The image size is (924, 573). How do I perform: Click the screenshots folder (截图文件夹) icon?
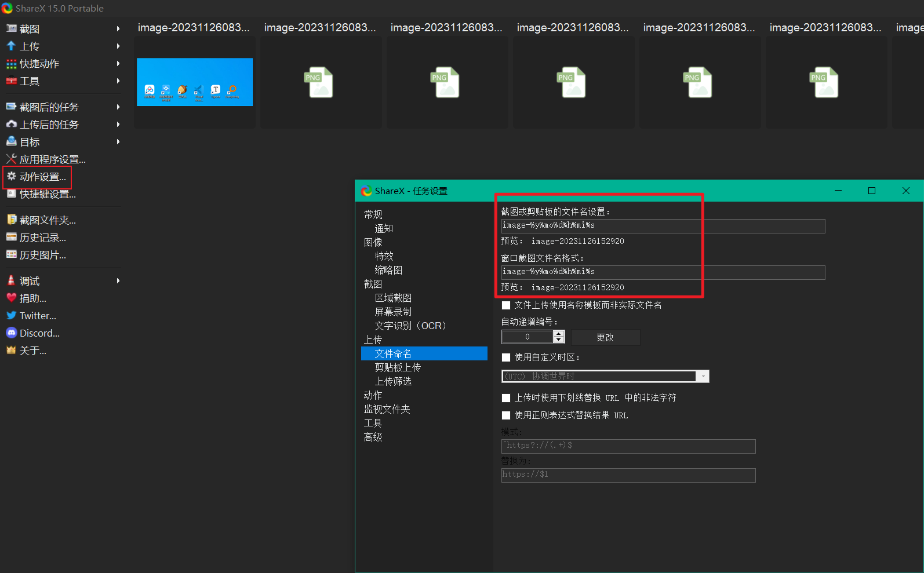[x=11, y=220]
